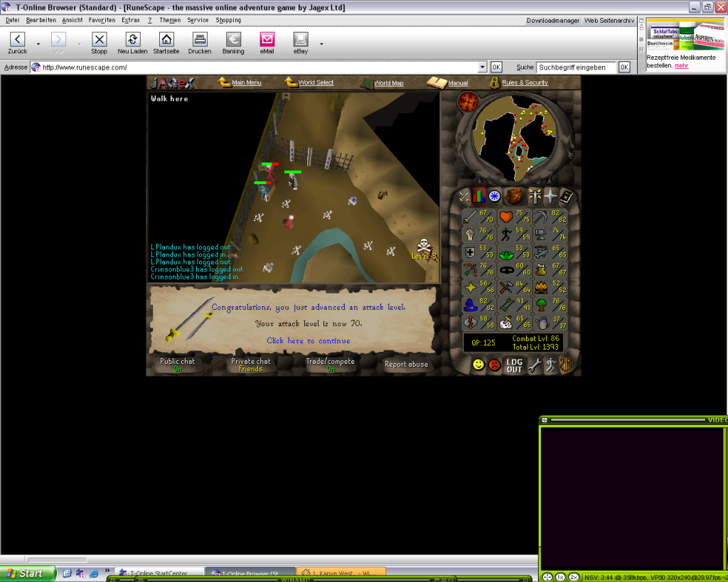Open the Banking euro icon
Image resolution: width=728 pixels, height=582 pixels.
(x=233, y=40)
